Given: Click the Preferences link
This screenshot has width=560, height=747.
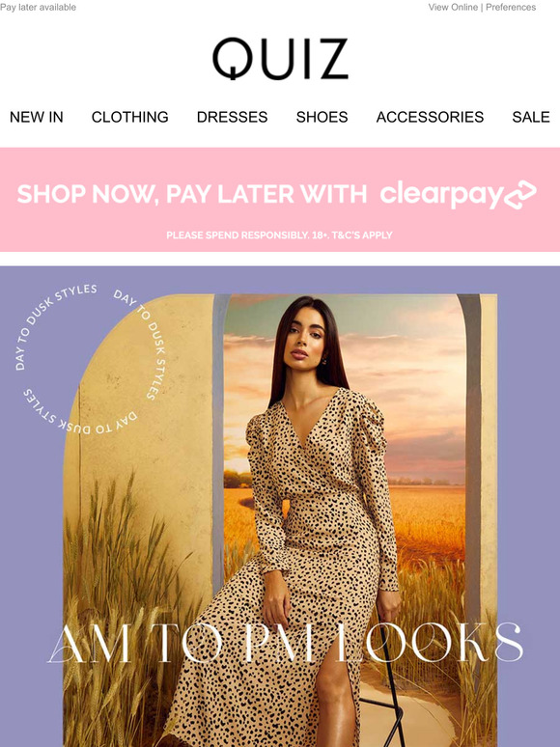Looking at the screenshot, I should 511,7.
